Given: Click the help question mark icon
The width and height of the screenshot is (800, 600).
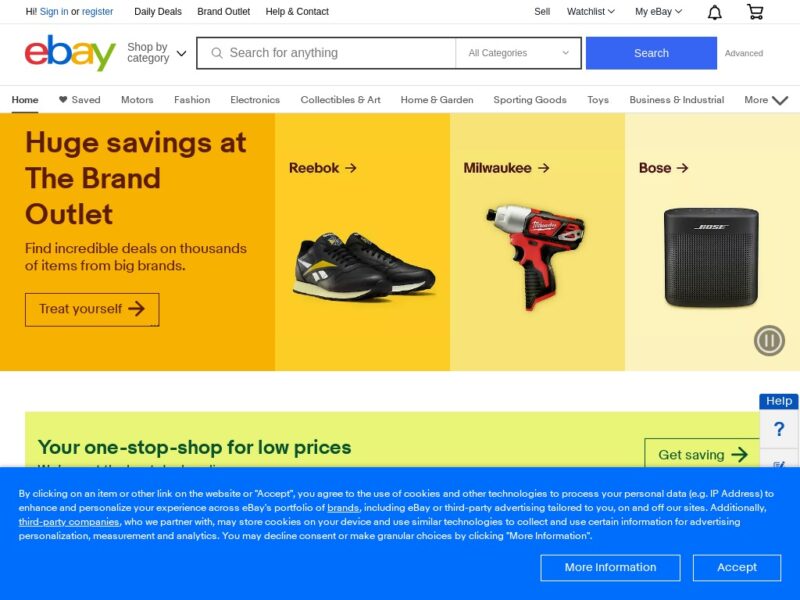Looking at the screenshot, I should click(x=779, y=429).
